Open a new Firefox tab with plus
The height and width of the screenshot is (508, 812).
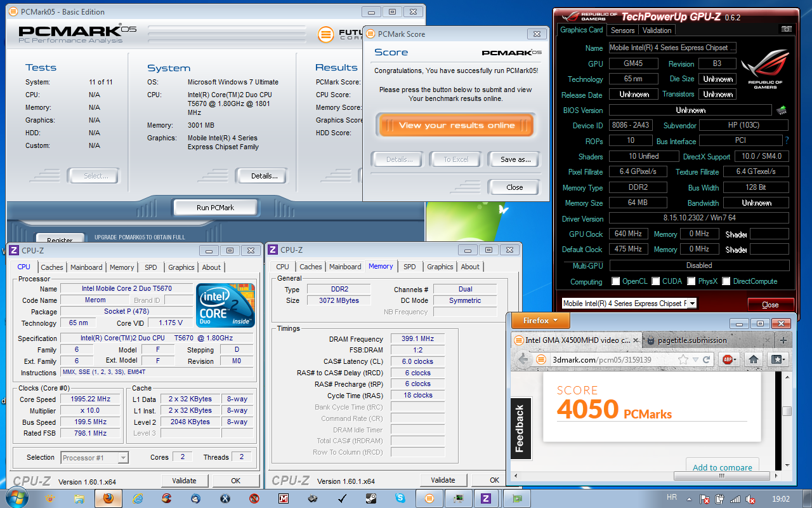point(783,340)
